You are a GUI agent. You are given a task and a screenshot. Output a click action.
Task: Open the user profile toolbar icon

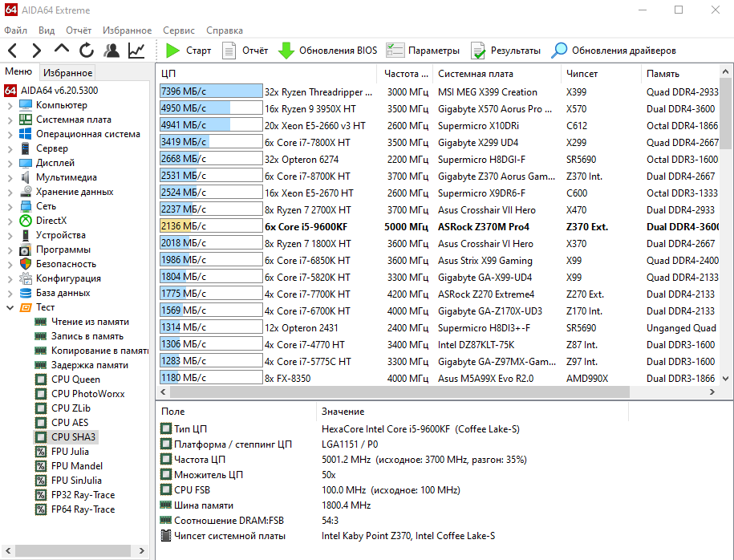(x=112, y=50)
